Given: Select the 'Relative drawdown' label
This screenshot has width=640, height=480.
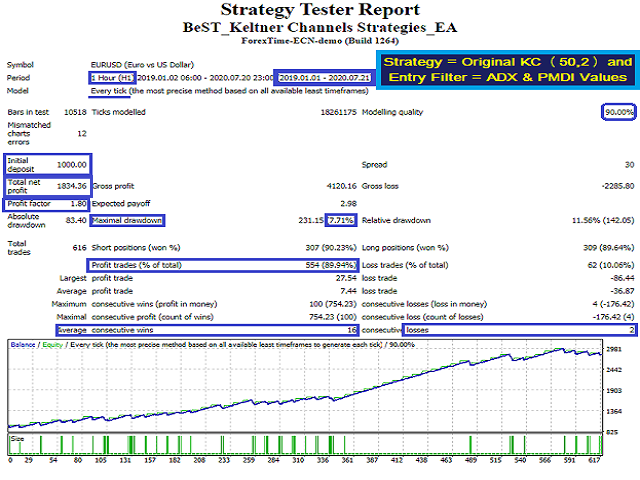Looking at the screenshot, I should [x=396, y=220].
